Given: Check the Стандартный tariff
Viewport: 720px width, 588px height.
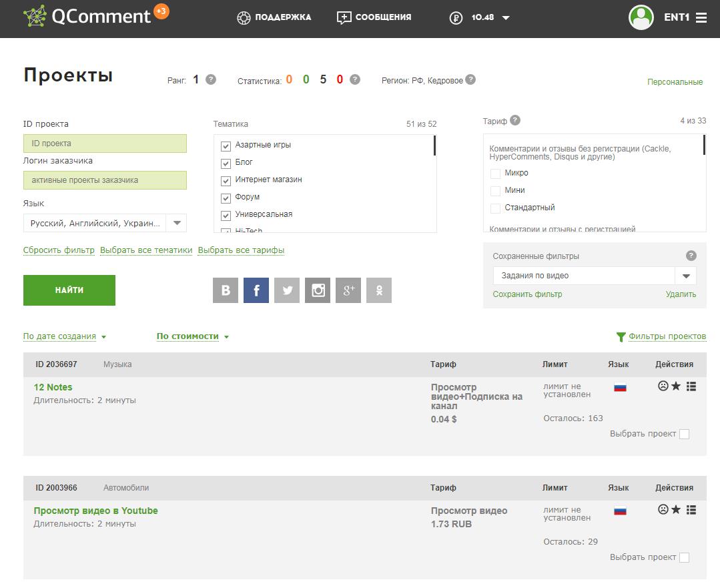Looking at the screenshot, I should (496, 208).
